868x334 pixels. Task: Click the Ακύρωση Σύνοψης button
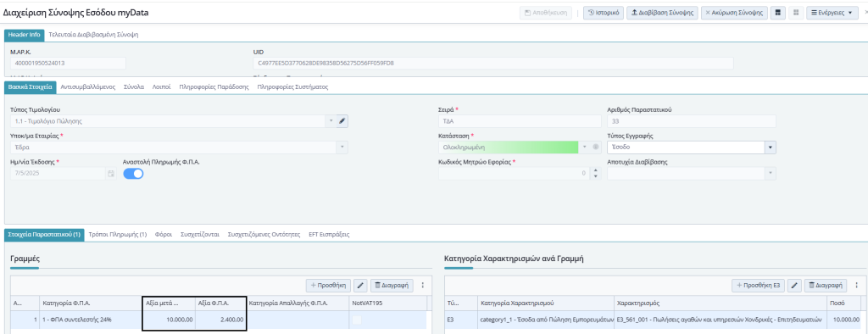click(x=735, y=13)
